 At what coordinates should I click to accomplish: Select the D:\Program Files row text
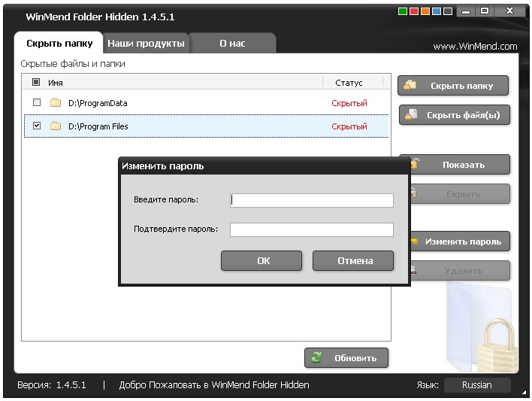(98, 126)
